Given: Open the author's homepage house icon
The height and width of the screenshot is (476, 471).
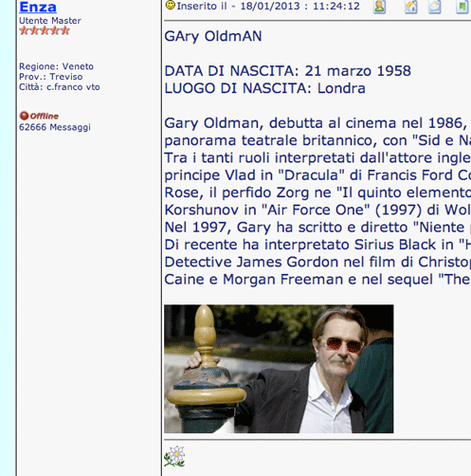Looking at the screenshot, I should (411, 7).
